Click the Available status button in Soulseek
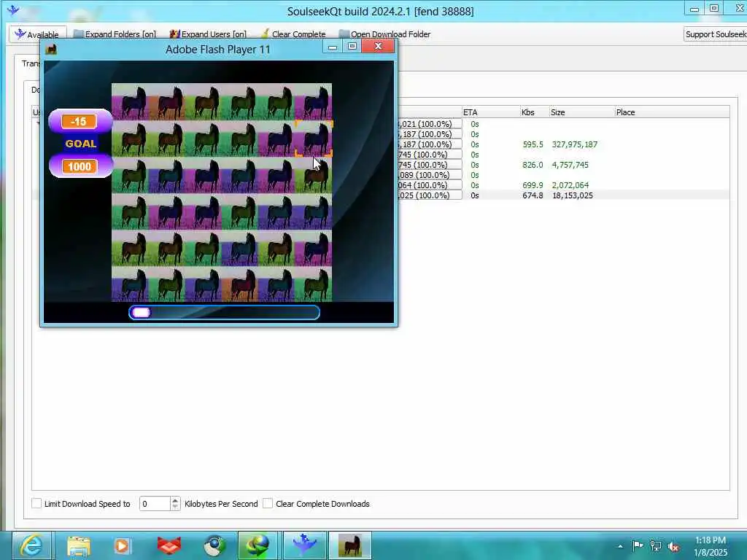747x560 pixels. [x=37, y=34]
